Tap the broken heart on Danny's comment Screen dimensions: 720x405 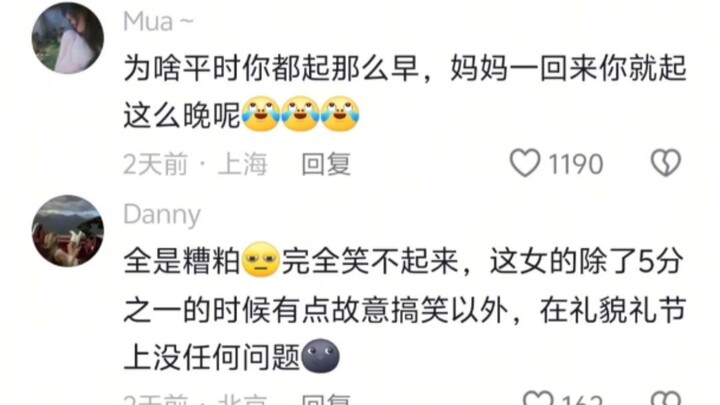tap(666, 398)
